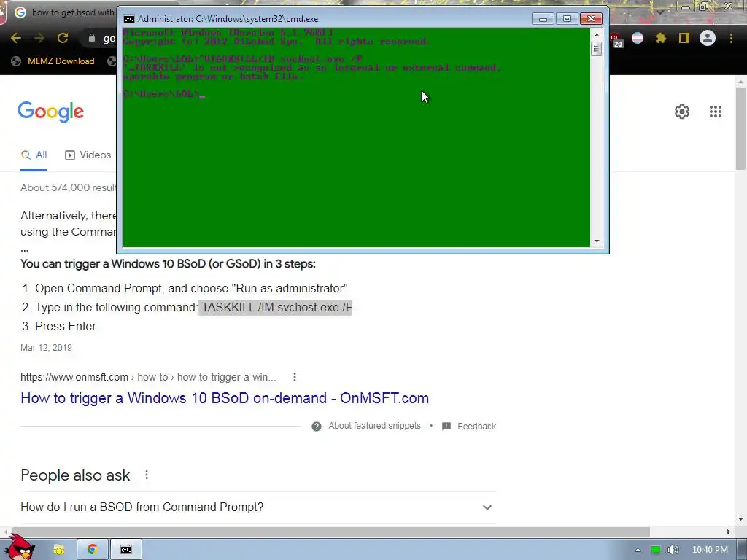Click the horizontal scrollbar right arrow
The image size is (747, 560).
[x=729, y=532]
